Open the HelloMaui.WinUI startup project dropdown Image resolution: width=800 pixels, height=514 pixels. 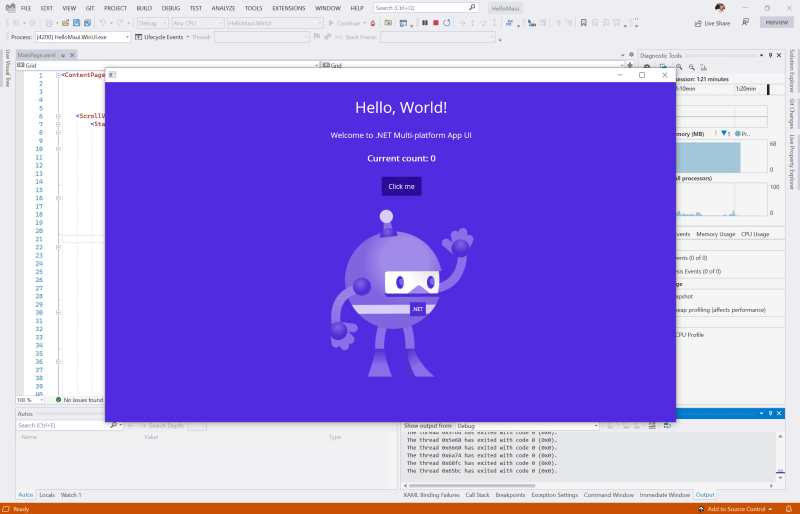275,23
